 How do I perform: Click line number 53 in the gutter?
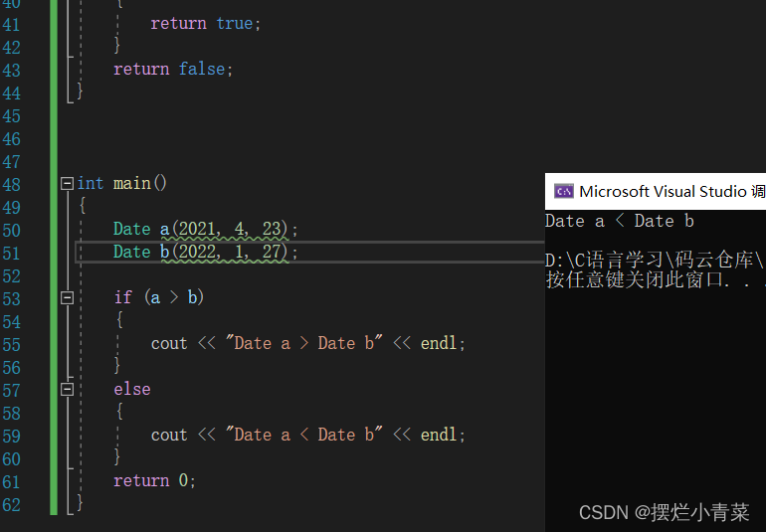pos(11,299)
